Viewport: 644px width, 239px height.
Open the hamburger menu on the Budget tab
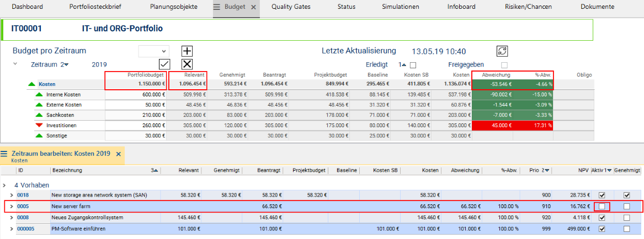(216, 7)
